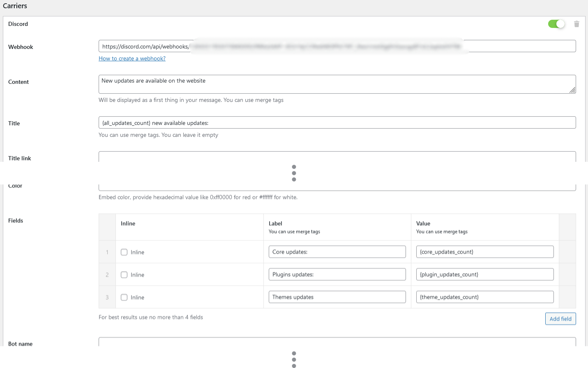The width and height of the screenshot is (588, 368).
Task: Click row number 2 in Fields table
Action: pyautogui.click(x=107, y=275)
